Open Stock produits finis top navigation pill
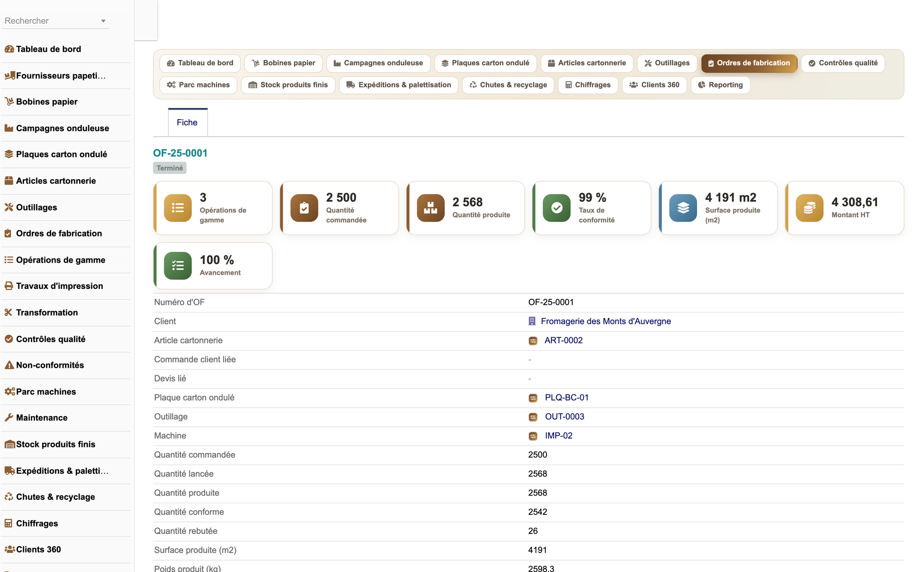 pos(288,85)
